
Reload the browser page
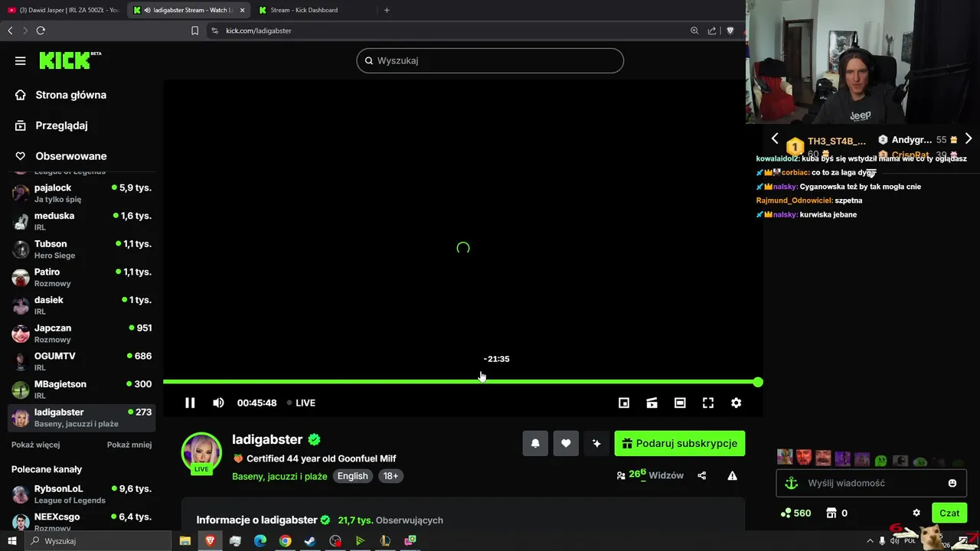(x=41, y=31)
